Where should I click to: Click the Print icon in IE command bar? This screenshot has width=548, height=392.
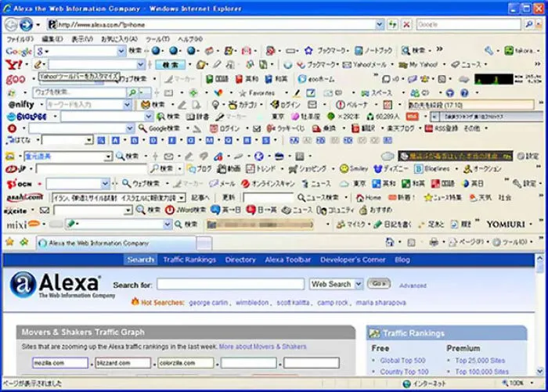tap(434, 242)
